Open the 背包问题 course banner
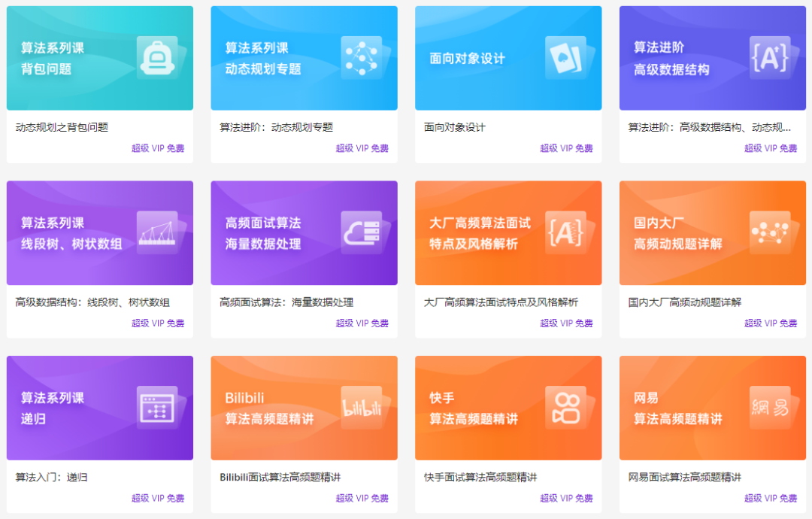This screenshot has height=519, width=812. coord(100,58)
